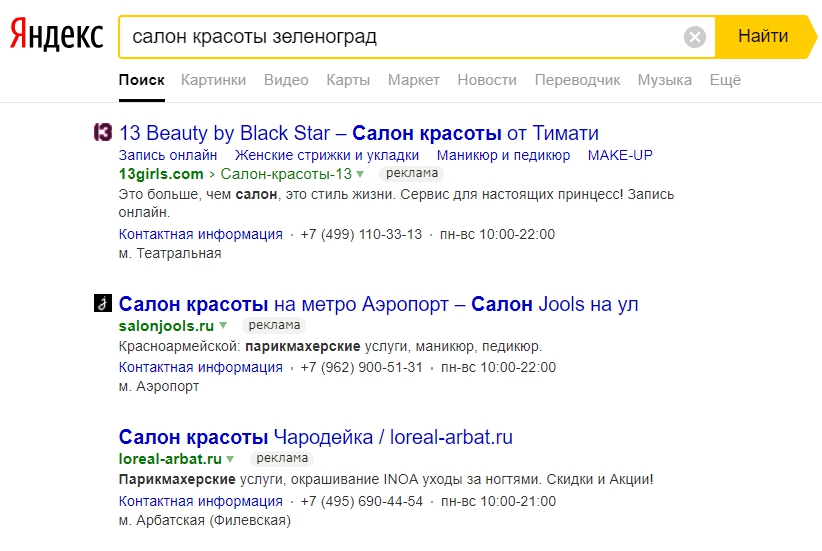
Task: Open the Ещё more services menu
Action: pos(725,80)
